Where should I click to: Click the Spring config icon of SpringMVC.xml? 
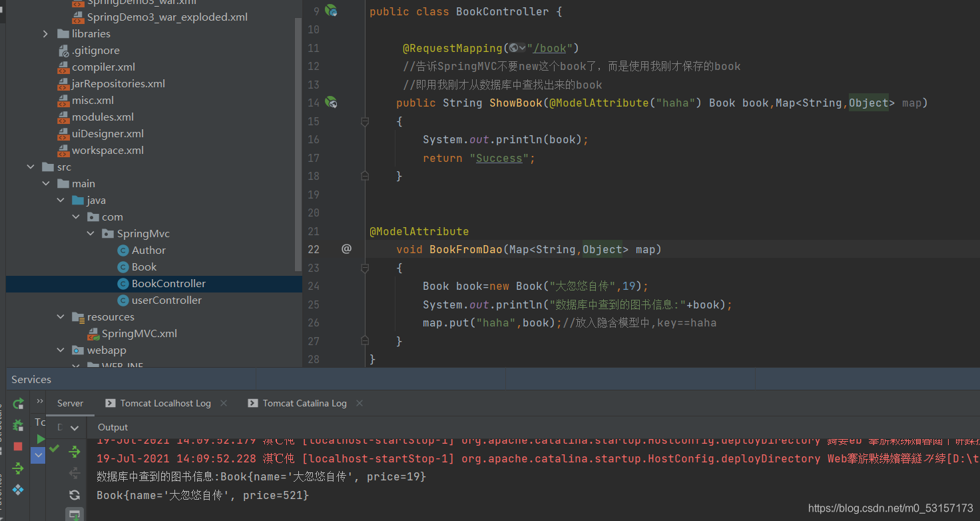coord(93,334)
